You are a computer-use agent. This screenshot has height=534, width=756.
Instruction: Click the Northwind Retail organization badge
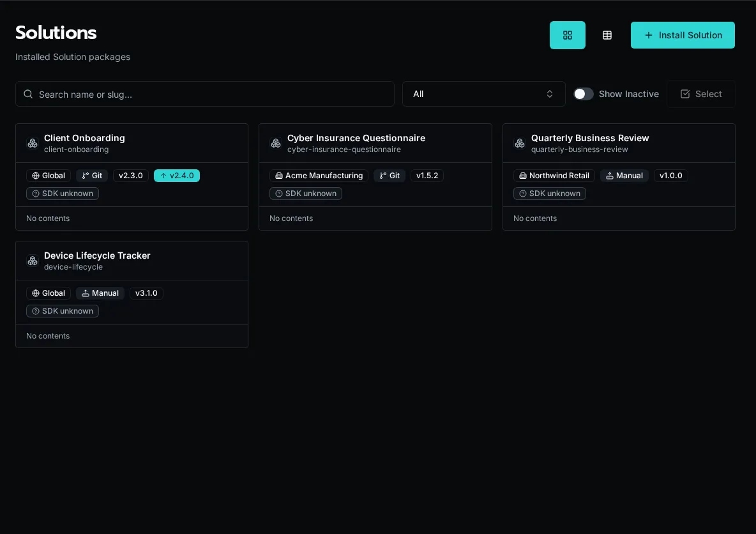554,176
